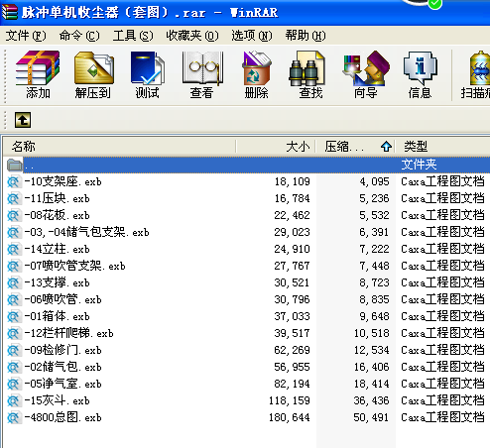
Task: Open the Favorites (收藏夹) menu
Action: 192,36
